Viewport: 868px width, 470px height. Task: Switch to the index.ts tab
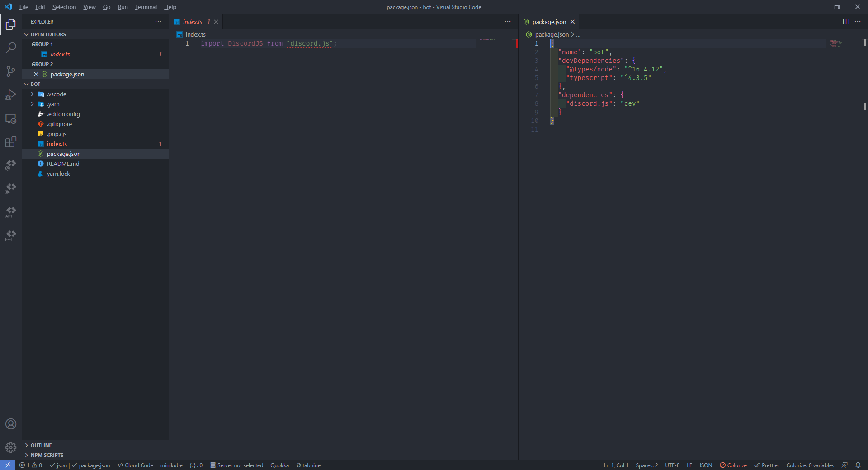click(x=193, y=22)
